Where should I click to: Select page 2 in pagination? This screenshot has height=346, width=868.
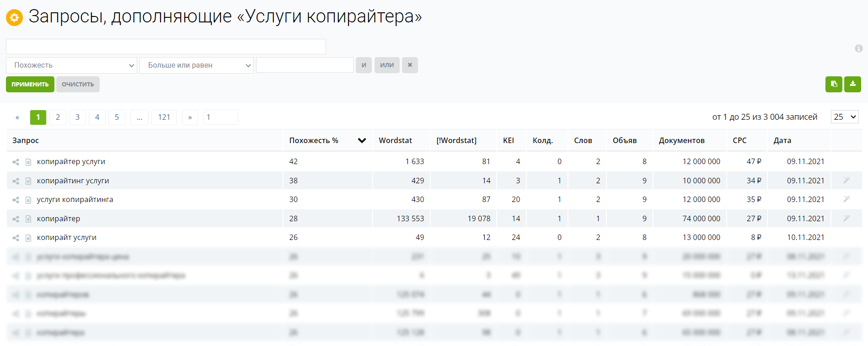pos(58,117)
